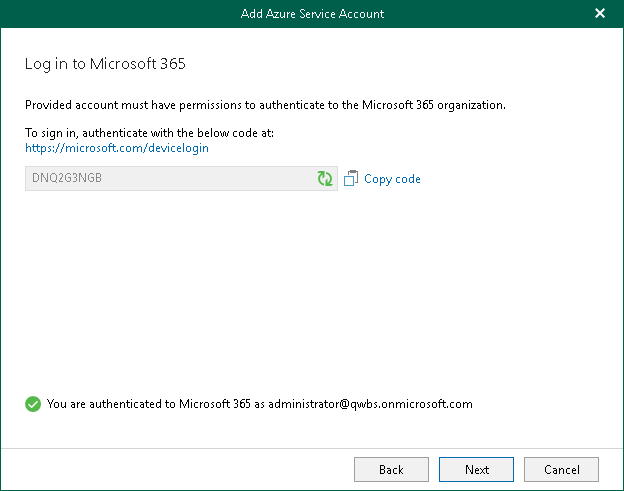Click the copy clipboard icon
Image resolution: width=624 pixels, height=491 pixels.
click(351, 178)
